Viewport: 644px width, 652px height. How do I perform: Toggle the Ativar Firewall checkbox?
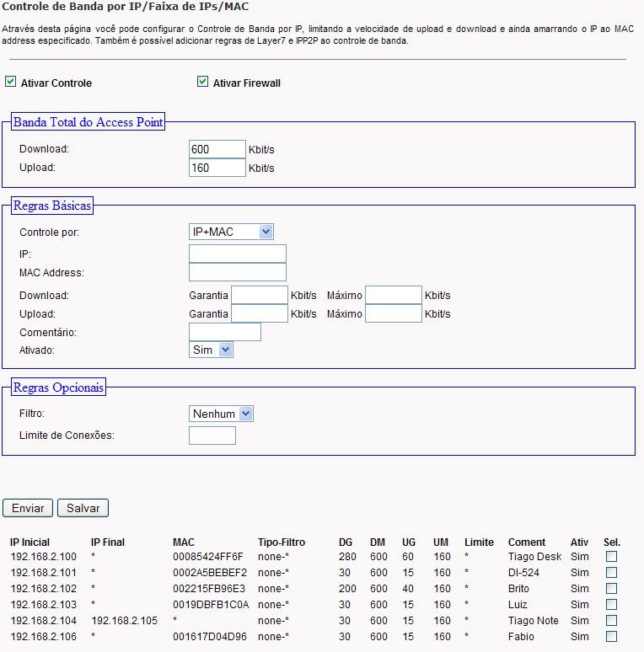(202, 82)
